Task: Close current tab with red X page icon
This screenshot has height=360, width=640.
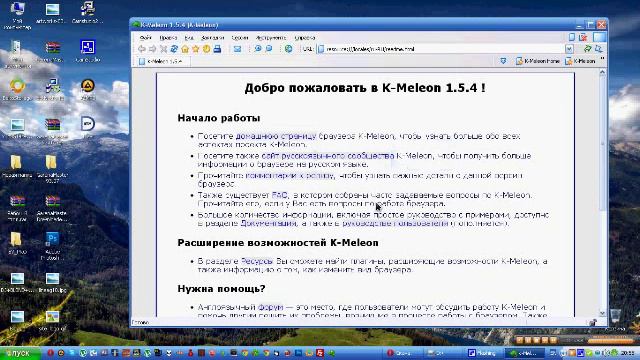Action: pos(583,37)
